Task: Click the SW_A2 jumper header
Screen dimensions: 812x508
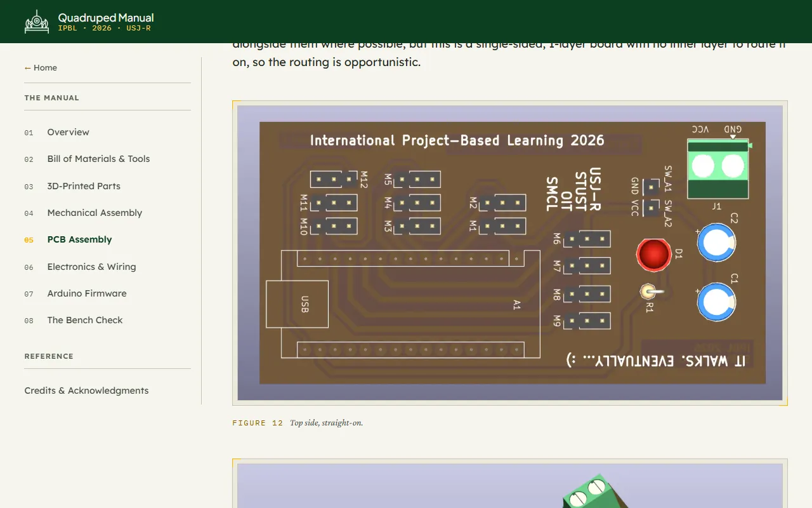Action: 651,208
